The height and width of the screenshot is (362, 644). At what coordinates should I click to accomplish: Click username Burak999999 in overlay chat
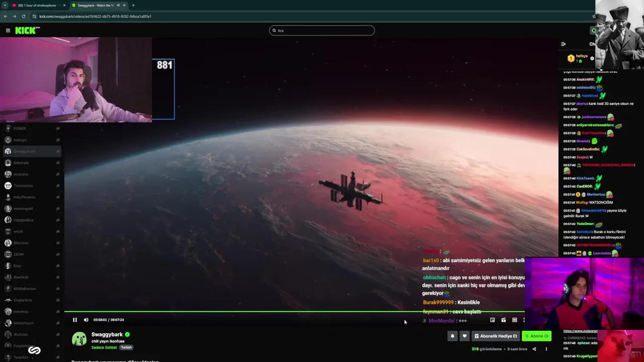pyautogui.click(x=438, y=302)
